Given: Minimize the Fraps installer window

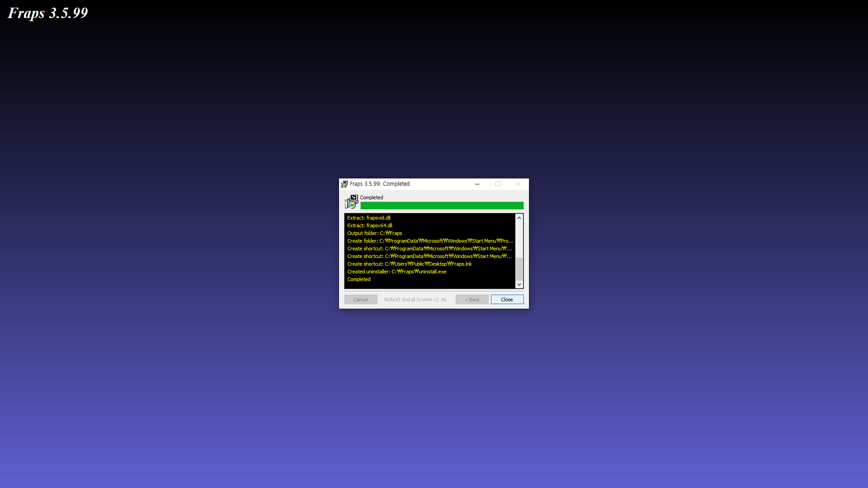Looking at the screenshot, I should [477, 184].
